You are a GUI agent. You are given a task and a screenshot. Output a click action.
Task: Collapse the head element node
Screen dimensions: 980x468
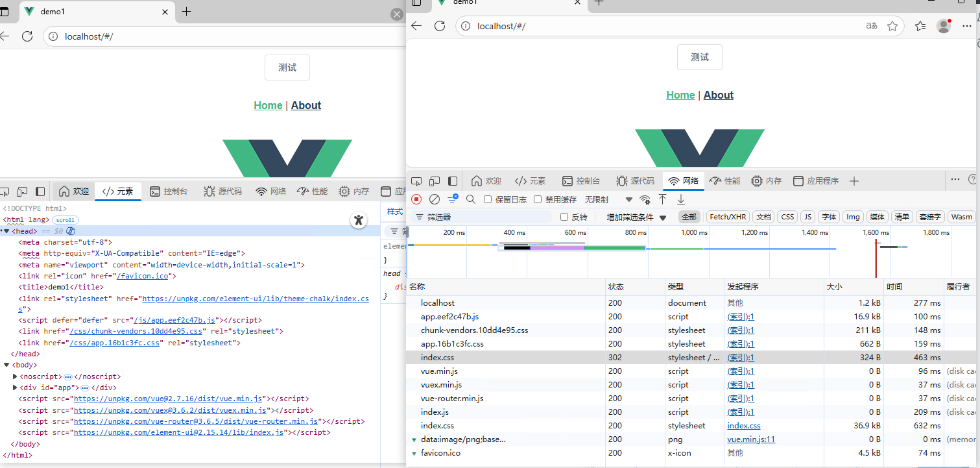tap(6, 231)
